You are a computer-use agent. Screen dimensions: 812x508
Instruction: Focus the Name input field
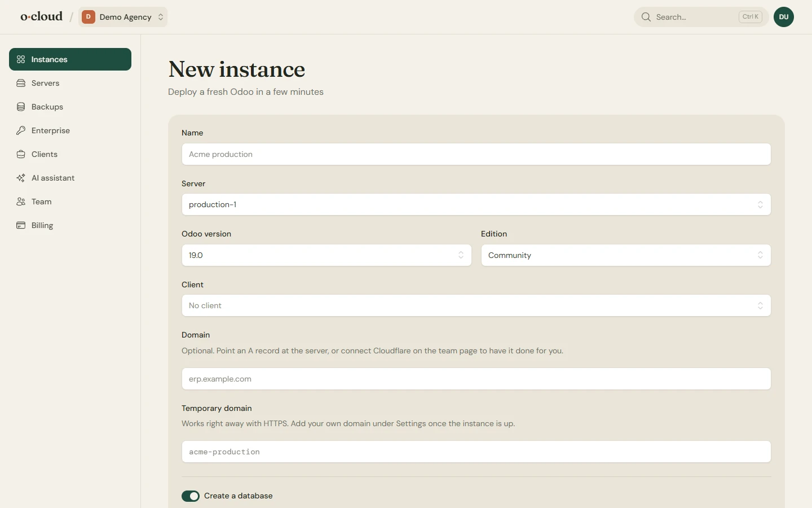[x=476, y=154]
